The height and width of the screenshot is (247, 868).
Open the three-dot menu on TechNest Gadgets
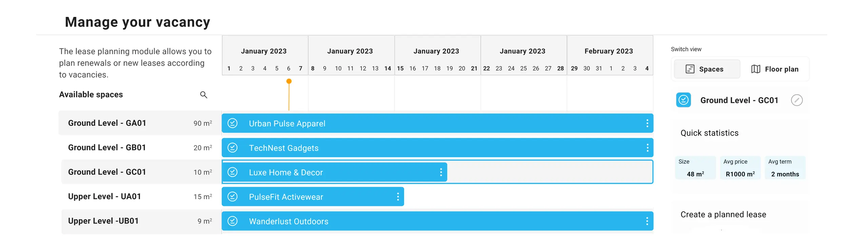click(647, 148)
